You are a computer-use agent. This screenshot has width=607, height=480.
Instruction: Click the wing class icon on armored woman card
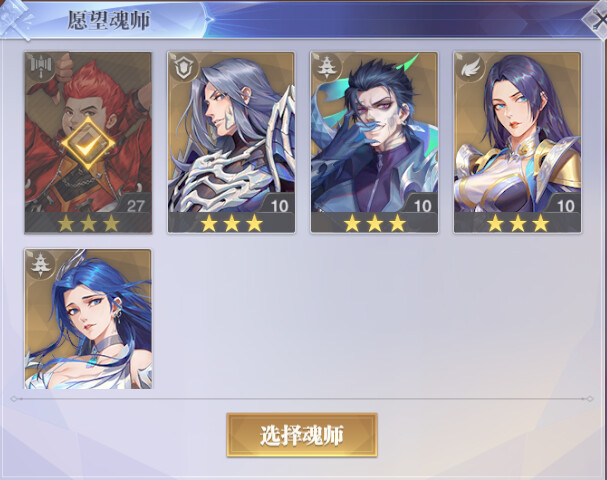pos(471,68)
